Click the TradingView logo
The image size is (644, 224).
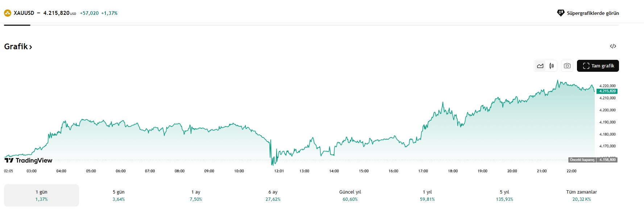28,160
